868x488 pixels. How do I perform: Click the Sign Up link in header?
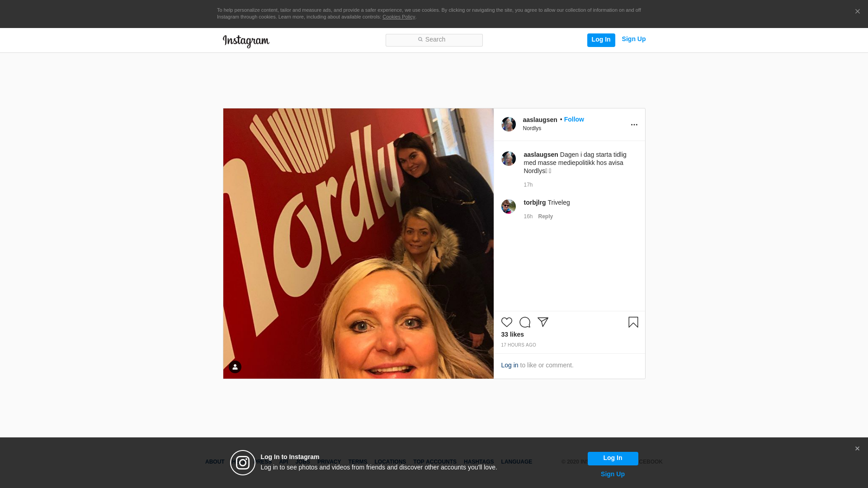point(633,39)
